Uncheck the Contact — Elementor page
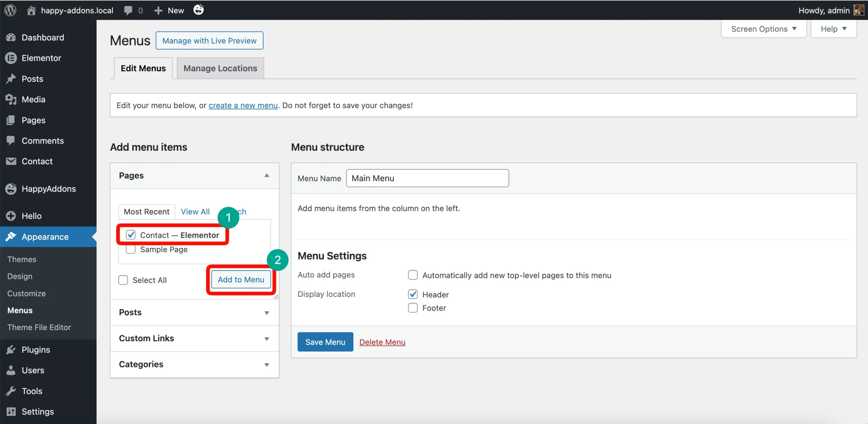The width and height of the screenshot is (868, 424). pyautogui.click(x=130, y=234)
